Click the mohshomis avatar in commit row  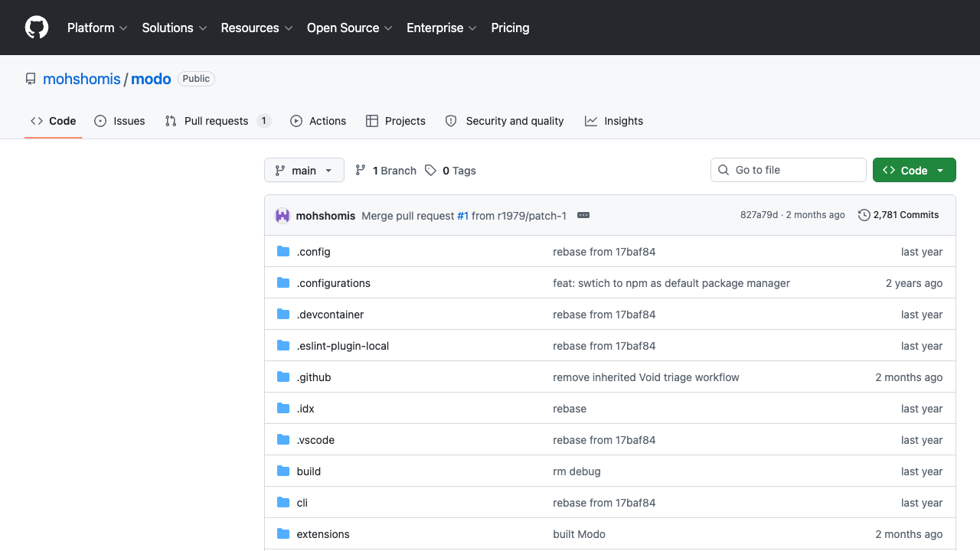point(283,216)
